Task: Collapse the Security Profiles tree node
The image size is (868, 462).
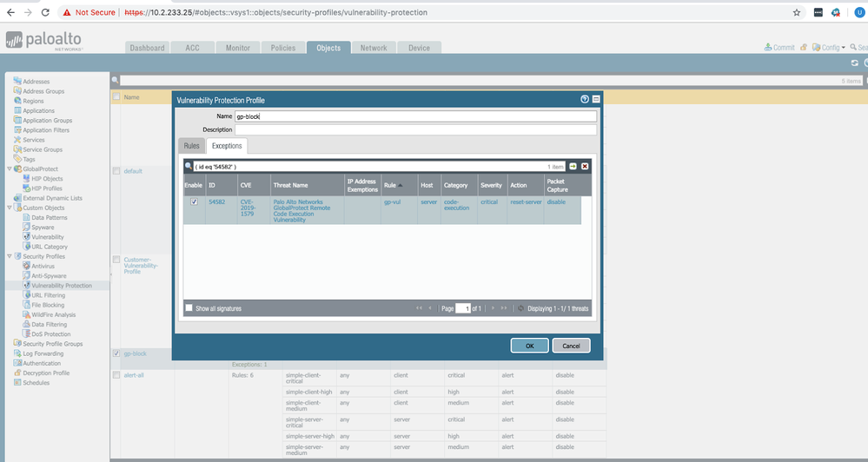Action: coord(9,256)
